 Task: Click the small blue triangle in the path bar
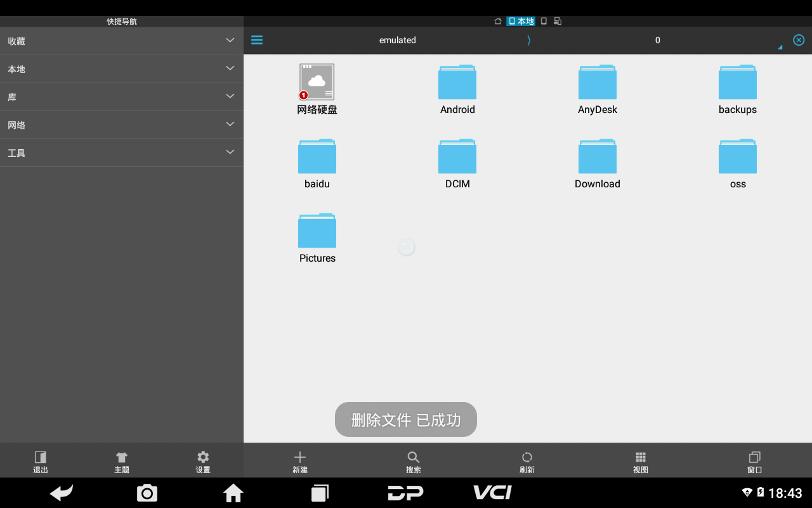(x=780, y=47)
